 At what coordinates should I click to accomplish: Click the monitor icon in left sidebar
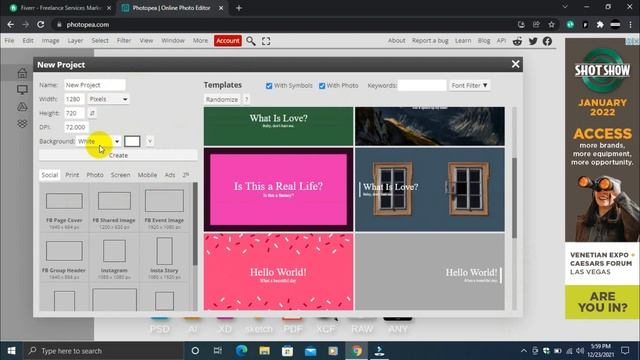[22, 90]
